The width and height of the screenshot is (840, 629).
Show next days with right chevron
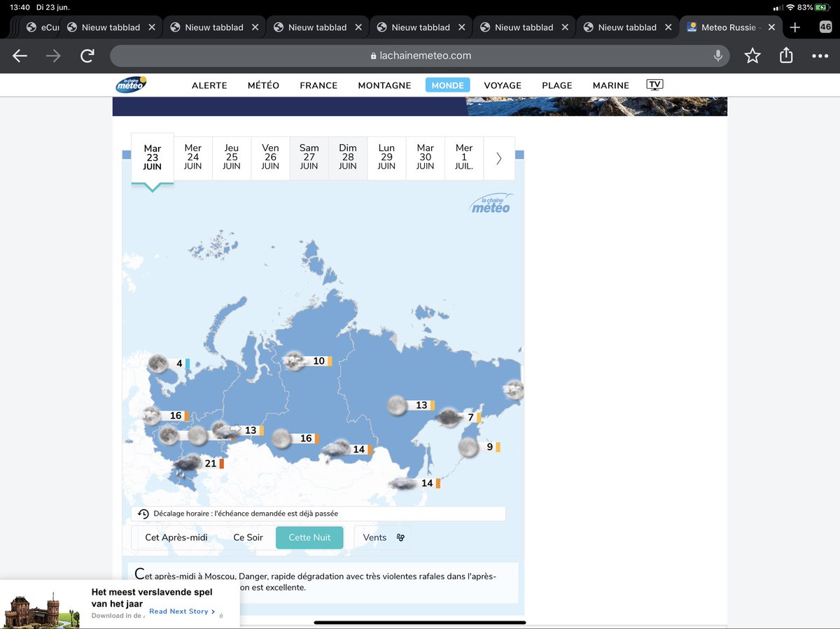point(498,158)
